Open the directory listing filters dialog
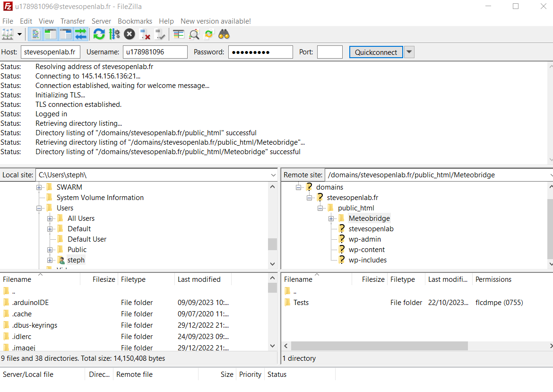The width and height of the screenshot is (553, 392). 179,34
